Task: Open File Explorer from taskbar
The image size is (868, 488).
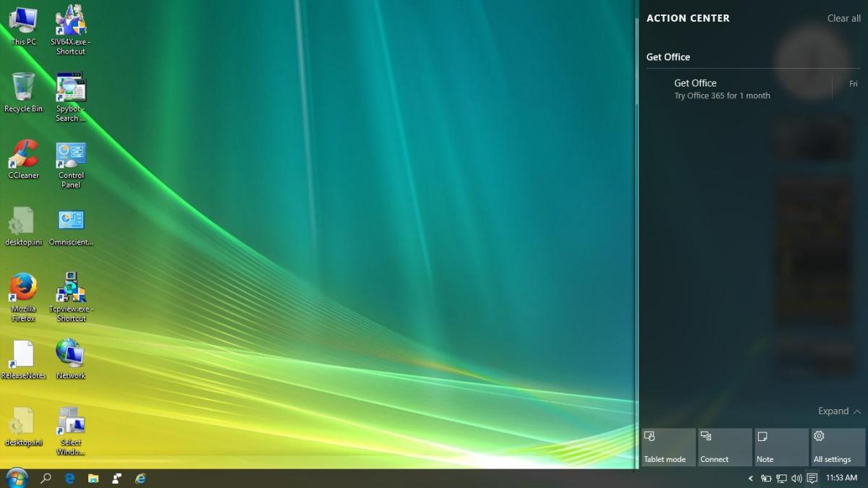Action: pyautogui.click(x=93, y=478)
